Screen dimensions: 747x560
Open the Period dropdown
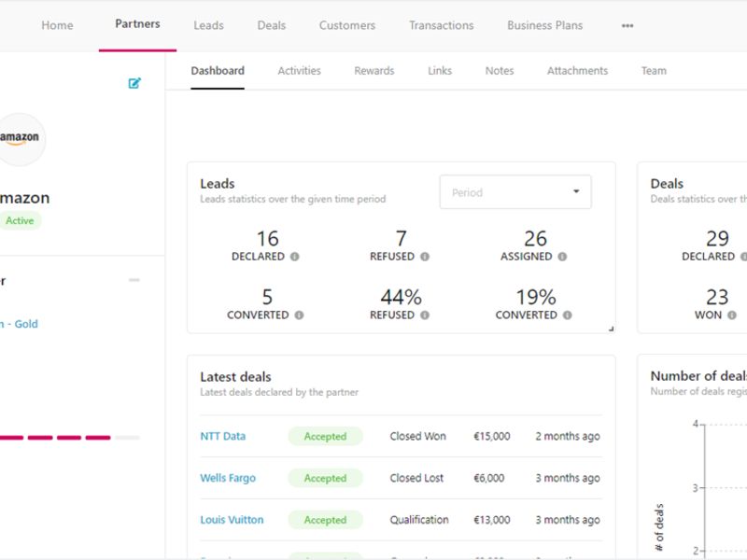(x=515, y=192)
